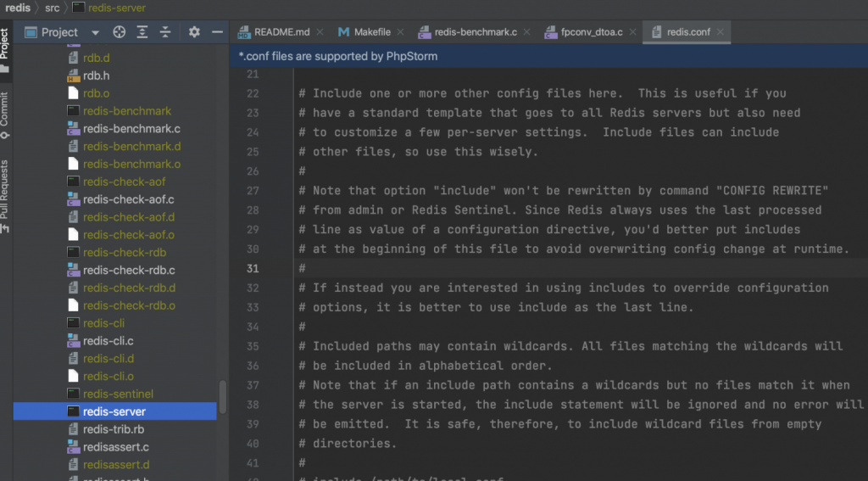Click the Collapse All icon in Project panel

pos(165,32)
